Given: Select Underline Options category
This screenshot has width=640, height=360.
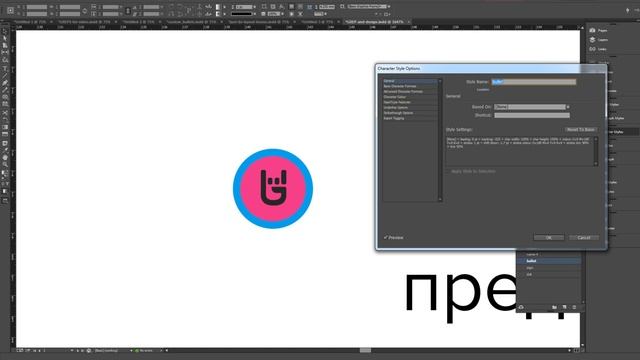Looking at the screenshot, I should tap(410, 107).
